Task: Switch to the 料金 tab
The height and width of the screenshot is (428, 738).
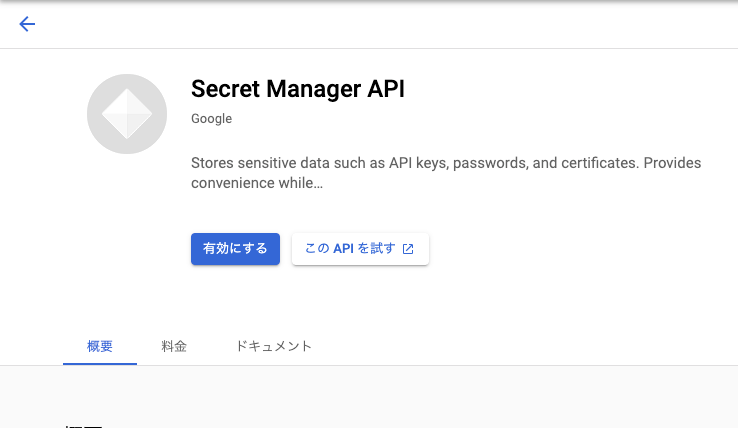Action: click(x=174, y=346)
